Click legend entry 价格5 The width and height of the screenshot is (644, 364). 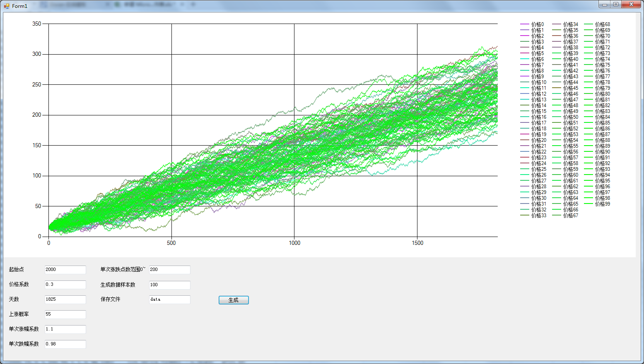(532, 53)
